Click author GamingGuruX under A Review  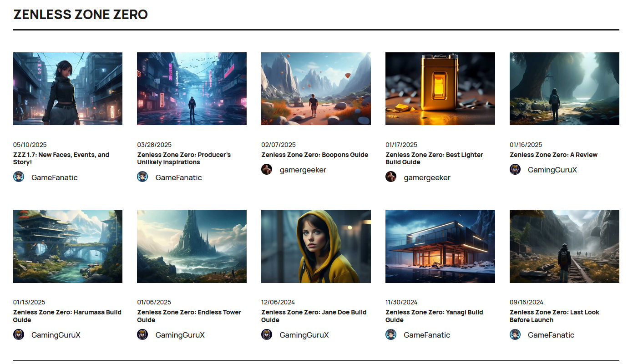pos(552,170)
